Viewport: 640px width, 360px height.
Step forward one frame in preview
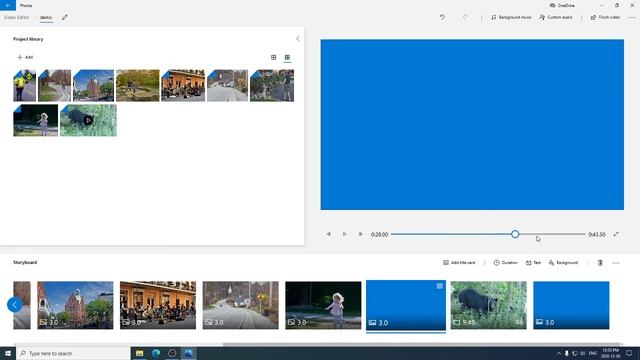point(360,234)
